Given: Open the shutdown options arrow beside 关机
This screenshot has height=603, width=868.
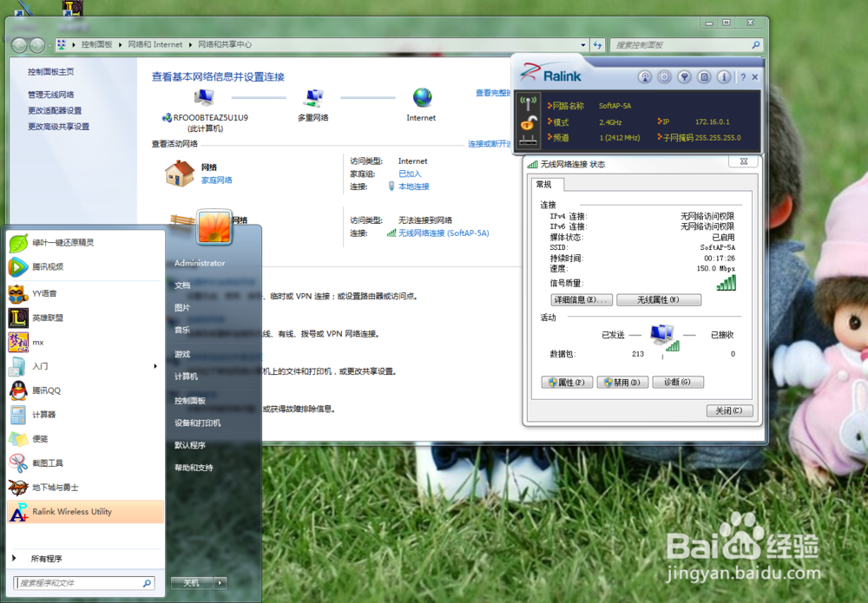Looking at the screenshot, I should 219,583.
